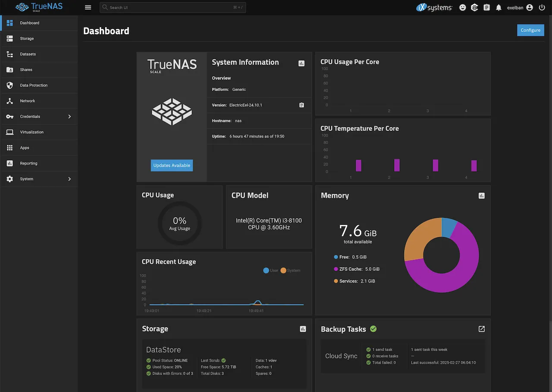Viewport: 552px width, 392px height.
Task: Toggle the System series in CPU Recent Usage legend
Action: 290,270
